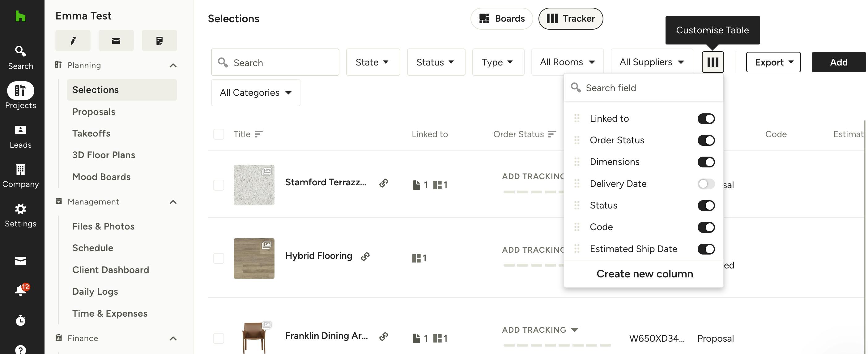Turn off the Dimensions column toggle
This screenshot has height=354, width=868.
[x=706, y=162]
